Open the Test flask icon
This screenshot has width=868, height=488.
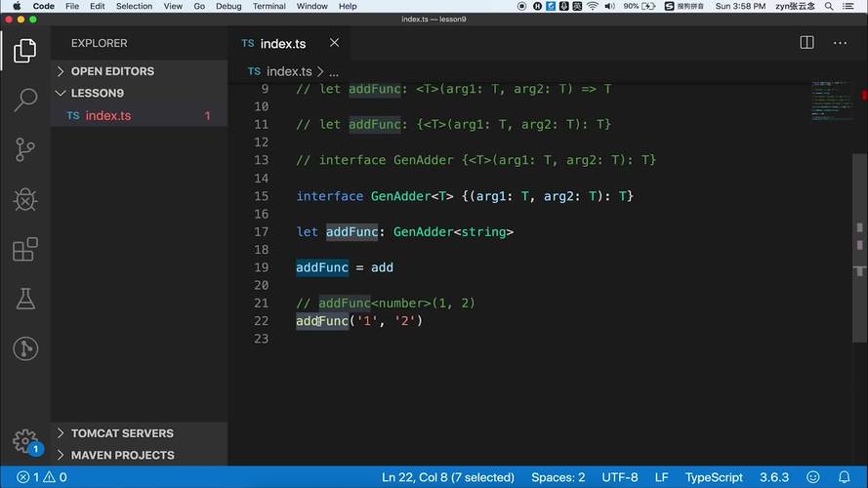pyautogui.click(x=25, y=299)
